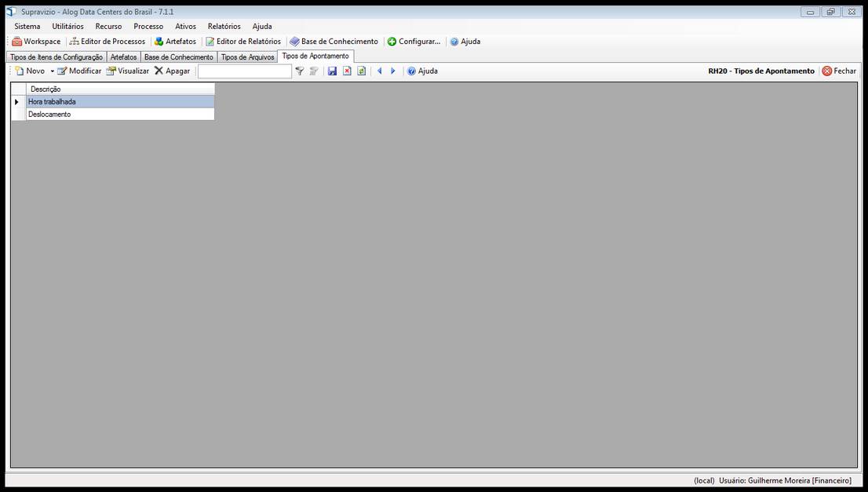
Task: Open the Recurso menu
Action: (108, 26)
